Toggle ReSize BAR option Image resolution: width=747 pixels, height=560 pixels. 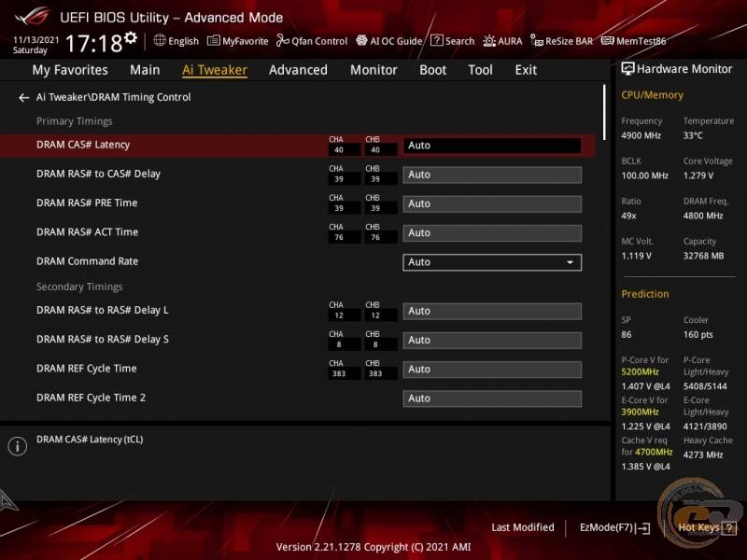coord(562,41)
